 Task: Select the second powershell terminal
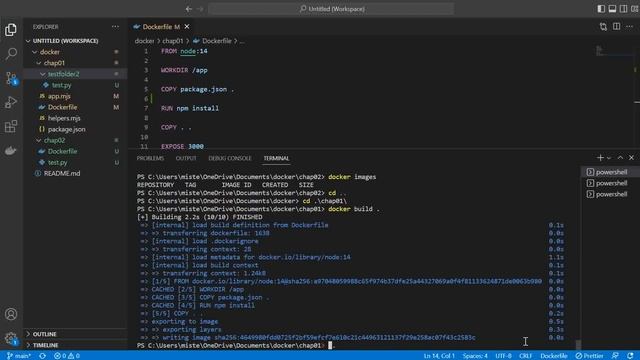[x=610, y=183]
